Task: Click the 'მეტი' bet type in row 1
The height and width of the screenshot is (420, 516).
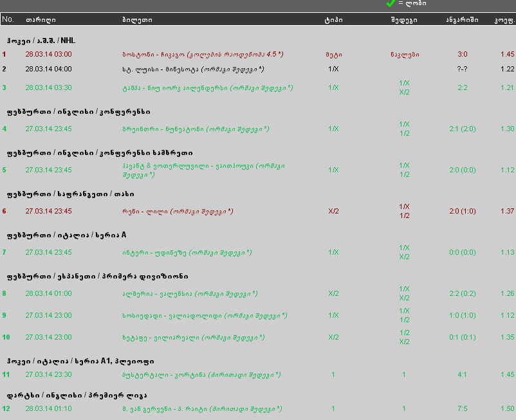Action: click(x=334, y=54)
